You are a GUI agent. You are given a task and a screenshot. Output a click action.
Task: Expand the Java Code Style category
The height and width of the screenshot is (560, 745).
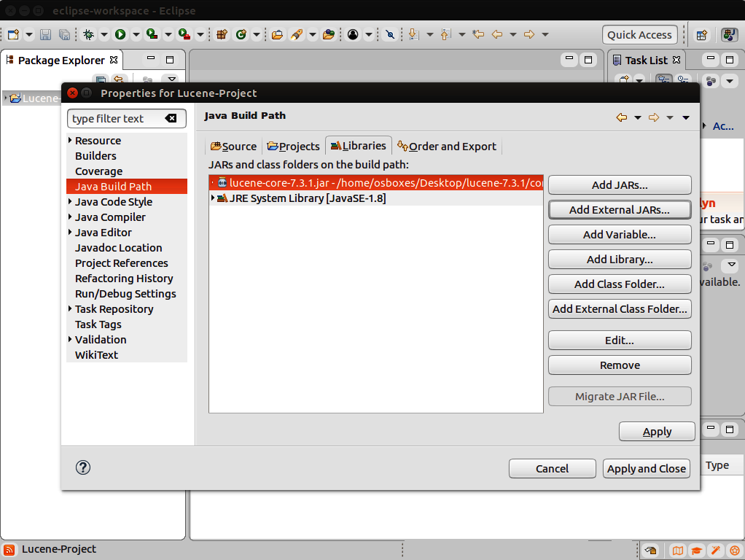[x=70, y=202]
